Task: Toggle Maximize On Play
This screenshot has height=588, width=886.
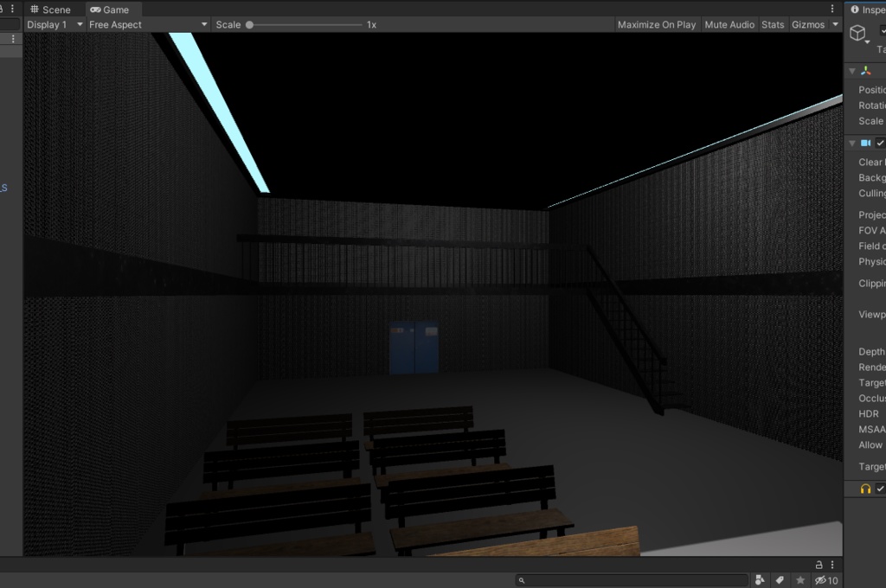Action: click(x=656, y=25)
